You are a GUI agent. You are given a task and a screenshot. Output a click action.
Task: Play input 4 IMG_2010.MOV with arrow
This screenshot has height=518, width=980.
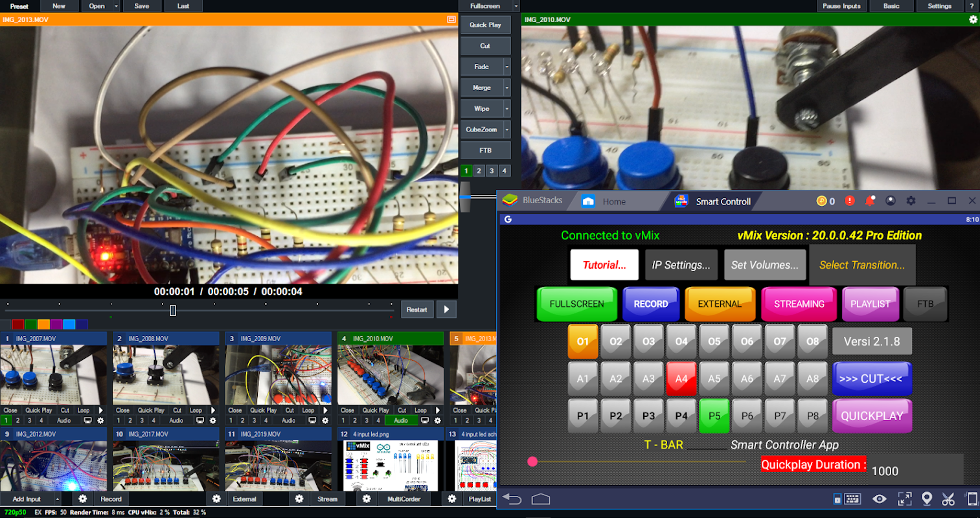coord(438,410)
